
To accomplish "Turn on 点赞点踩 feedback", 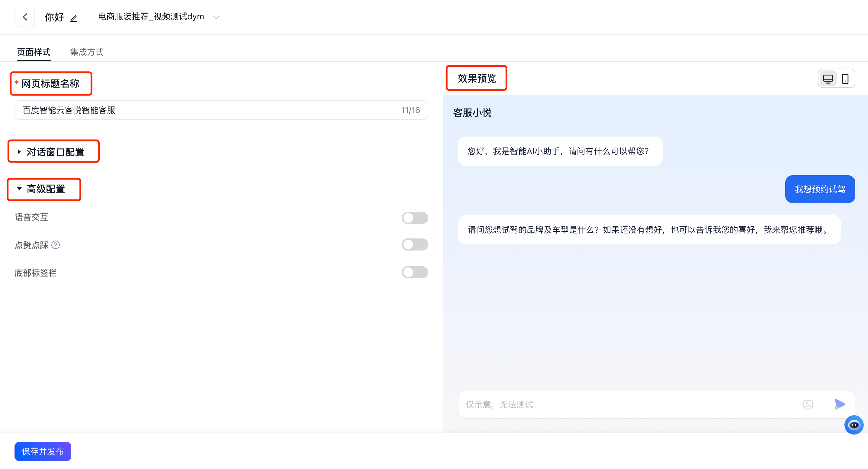I will (415, 244).
